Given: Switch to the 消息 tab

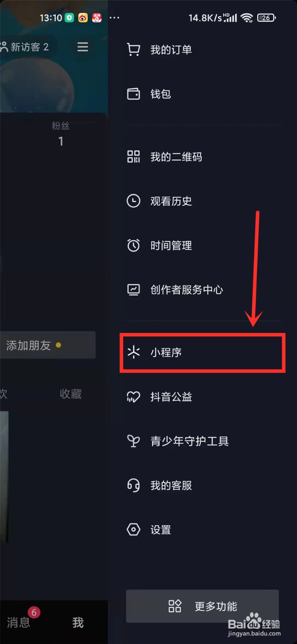Looking at the screenshot, I should 19,623.
